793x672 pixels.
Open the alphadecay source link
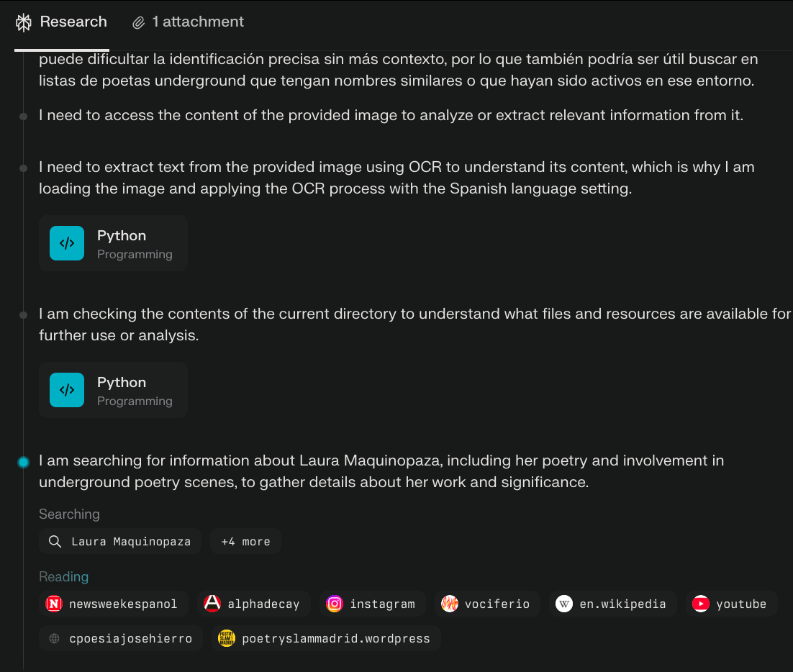coord(253,604)
